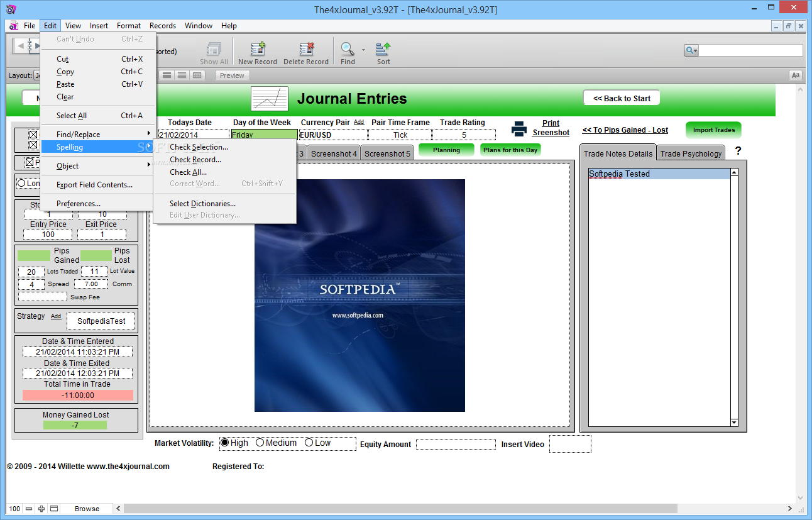The width and height of the screenshot is (812, 520).
Task: Click the Entry Price field showing 100
Action: pos(48,234)
